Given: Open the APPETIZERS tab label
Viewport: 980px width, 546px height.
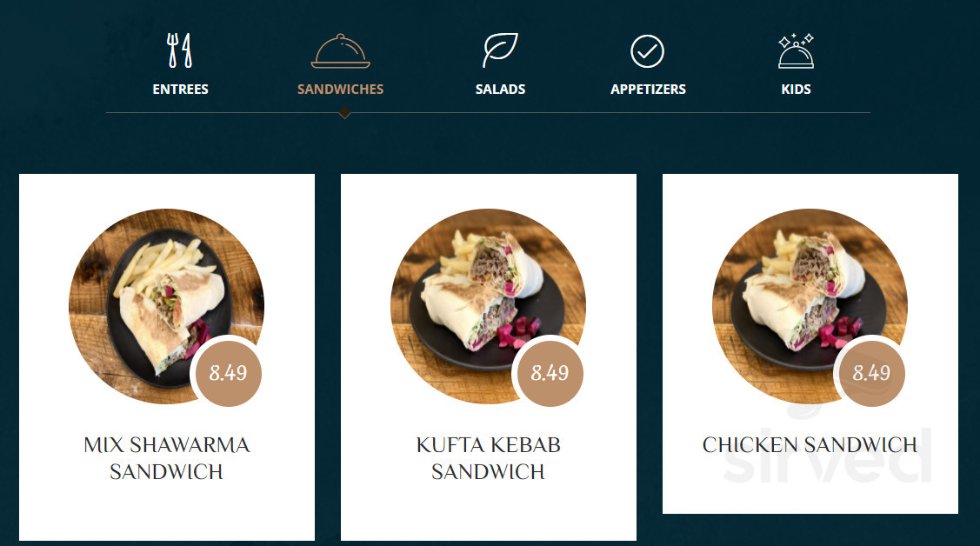Looking at the screenshot, I should coord(648,90).
